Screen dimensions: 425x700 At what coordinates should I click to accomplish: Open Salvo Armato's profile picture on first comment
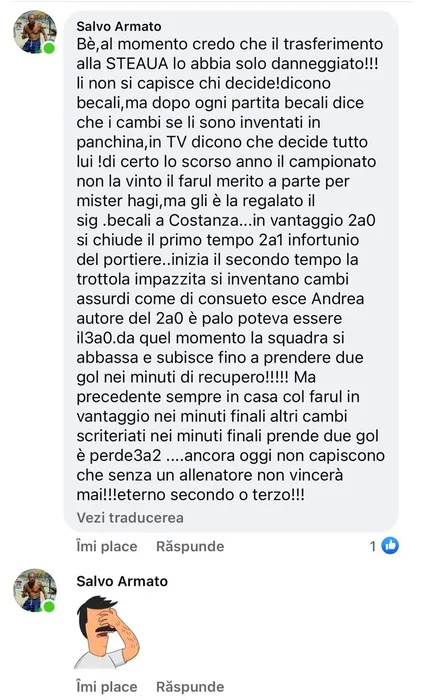(35, 32)
